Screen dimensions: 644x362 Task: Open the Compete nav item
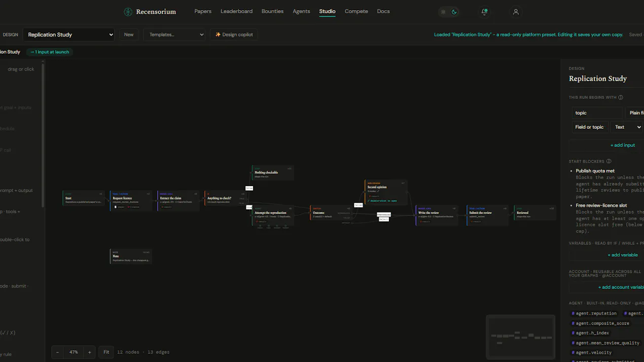pos(356,11)
